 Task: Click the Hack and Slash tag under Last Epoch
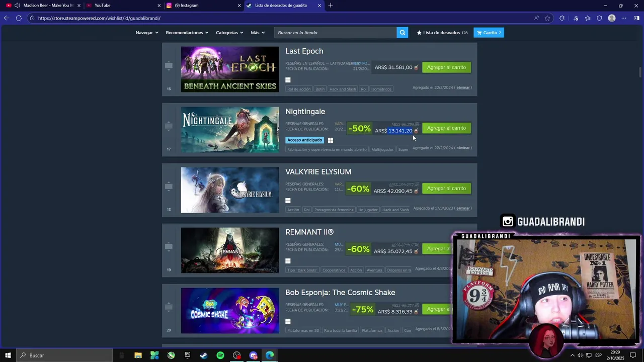coord(343,89)
